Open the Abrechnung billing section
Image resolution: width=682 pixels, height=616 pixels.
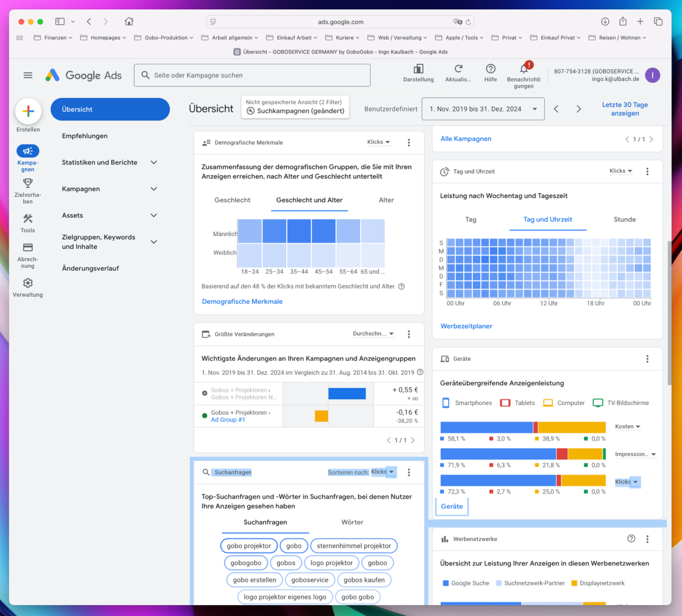[28, 248]
